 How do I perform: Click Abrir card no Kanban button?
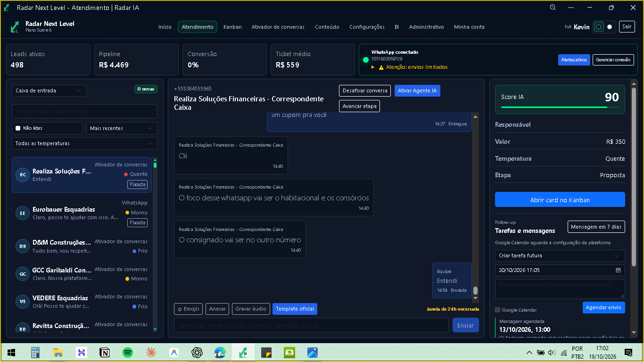point(560,199)
